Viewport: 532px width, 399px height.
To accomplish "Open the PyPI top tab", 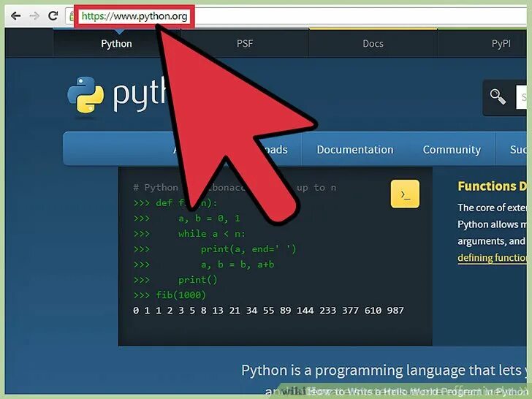I will [x=501, y=43].
